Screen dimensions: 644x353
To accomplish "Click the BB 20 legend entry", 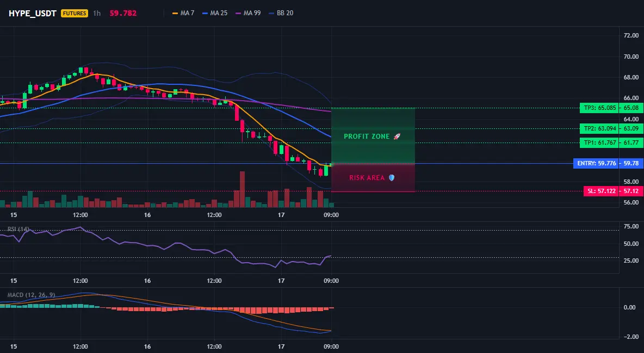I will [x=281, y=13].
